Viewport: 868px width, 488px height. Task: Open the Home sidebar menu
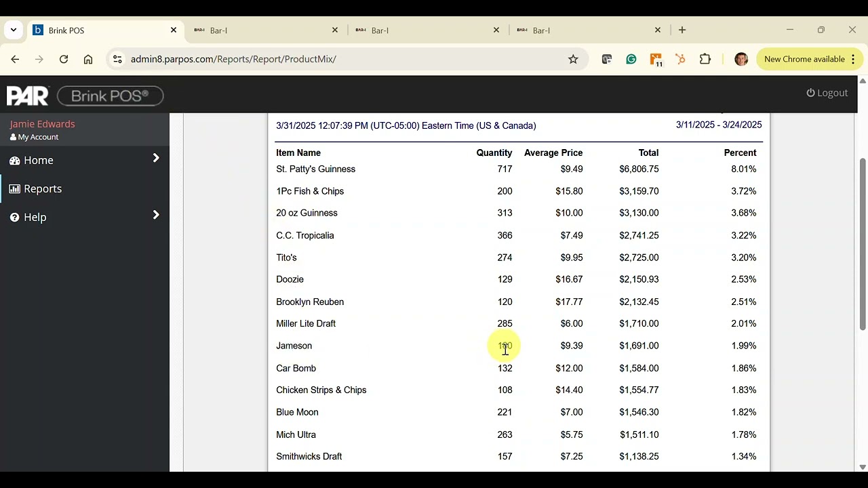click(84, 160)
